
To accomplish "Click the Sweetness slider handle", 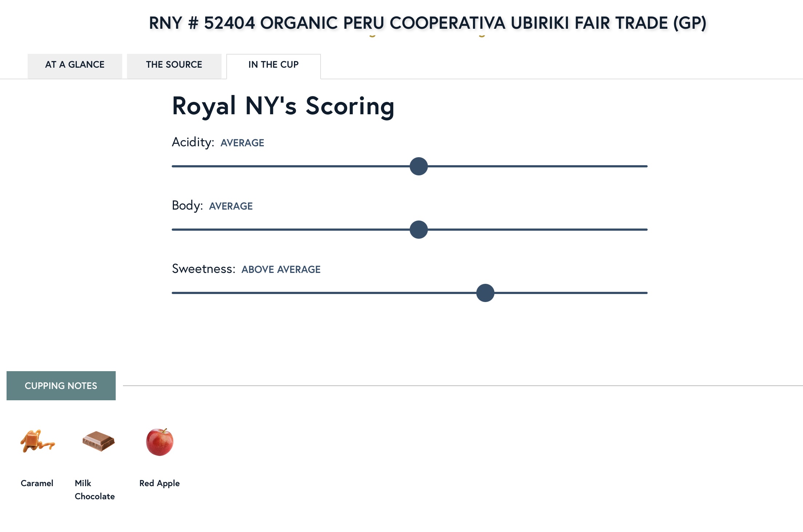I will pyautogui.click(x=485, y=293).
